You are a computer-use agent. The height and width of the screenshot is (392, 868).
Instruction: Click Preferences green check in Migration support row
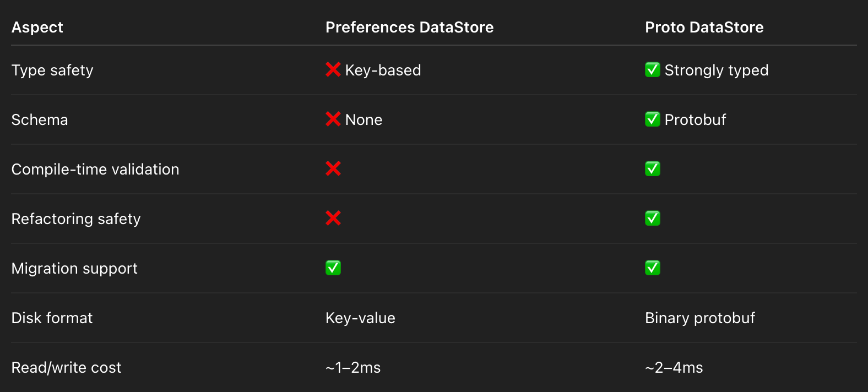[333, 268]
